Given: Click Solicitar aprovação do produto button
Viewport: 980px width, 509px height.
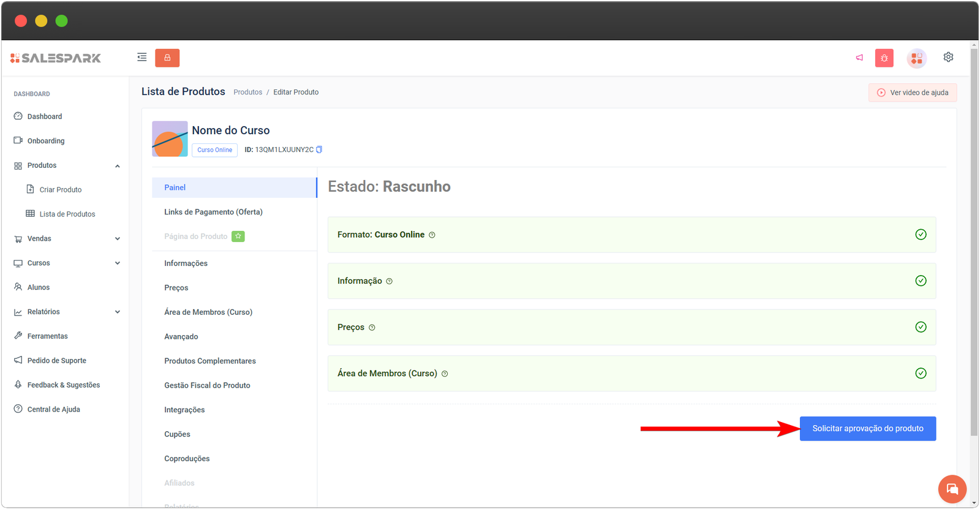Looking at the screenshot, I should (x=867, y=429).
